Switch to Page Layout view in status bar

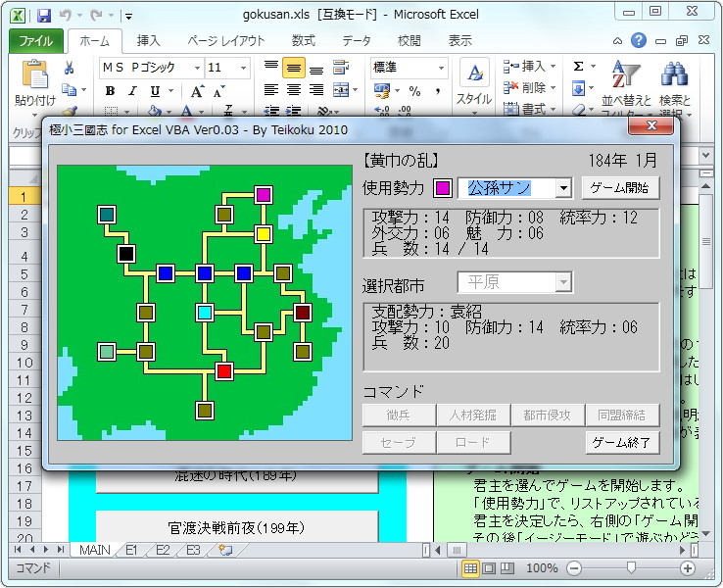click(489, 568)
